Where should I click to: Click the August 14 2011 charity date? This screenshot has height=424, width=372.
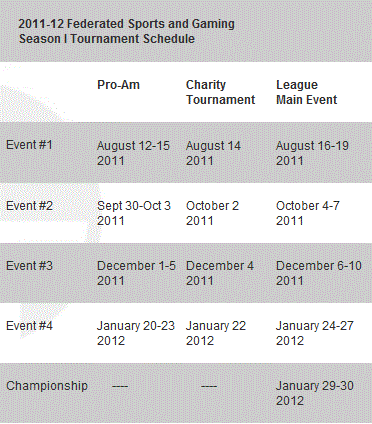coord(213,153)
